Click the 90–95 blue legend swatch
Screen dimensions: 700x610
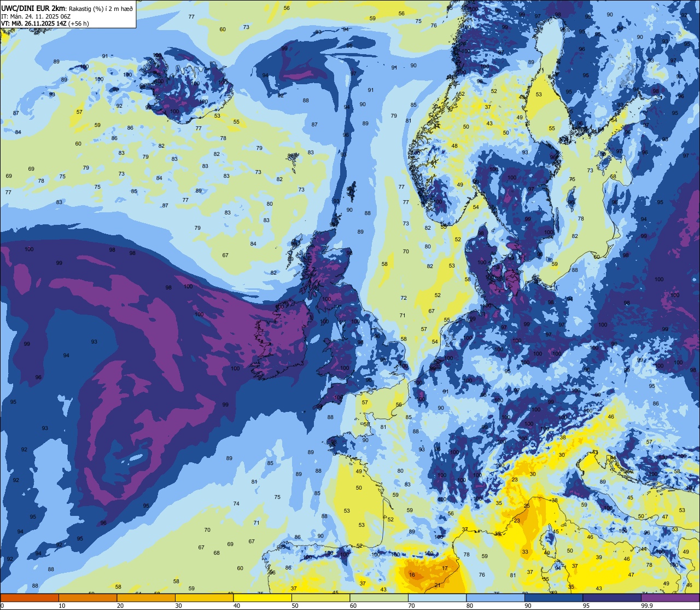click(x=553, y=597)
